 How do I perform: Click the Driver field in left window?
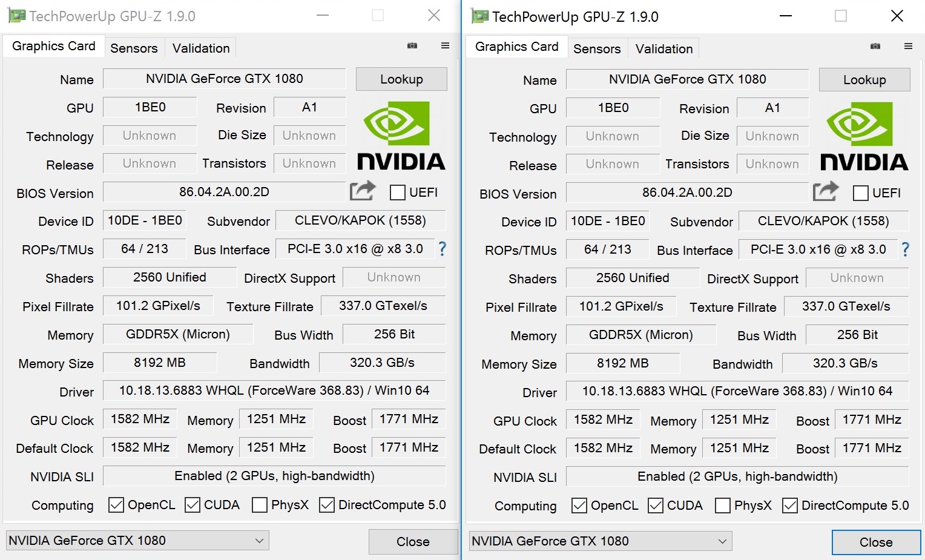274,390
